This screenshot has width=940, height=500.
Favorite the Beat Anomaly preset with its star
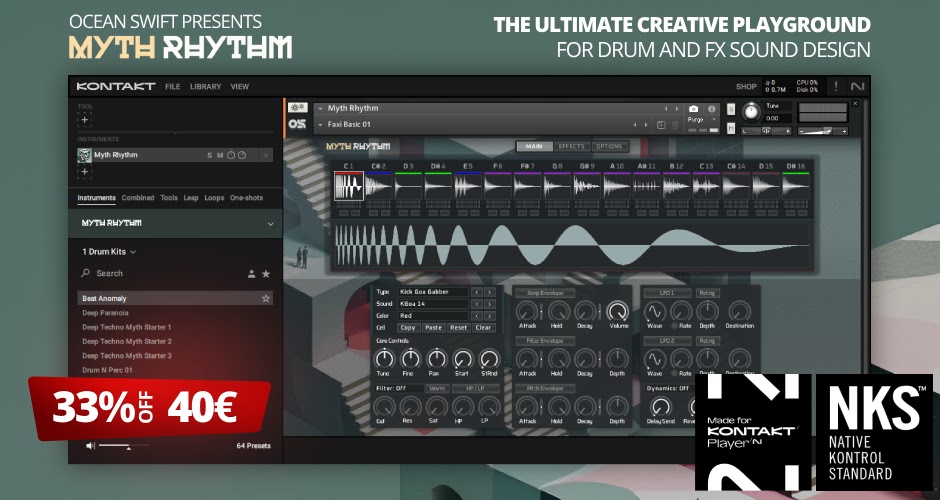click(x=266, y=298)
